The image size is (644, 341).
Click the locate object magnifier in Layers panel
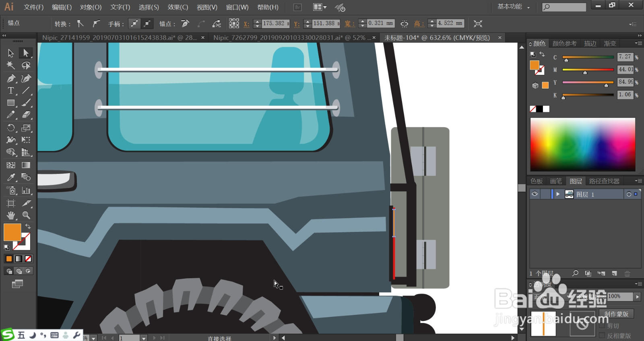coord(576,273)
